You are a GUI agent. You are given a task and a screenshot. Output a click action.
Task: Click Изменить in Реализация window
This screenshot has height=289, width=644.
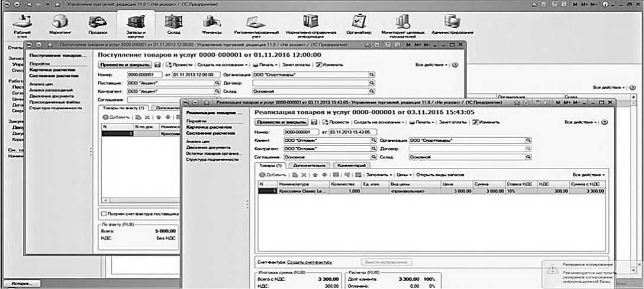(x=485, y=122)
